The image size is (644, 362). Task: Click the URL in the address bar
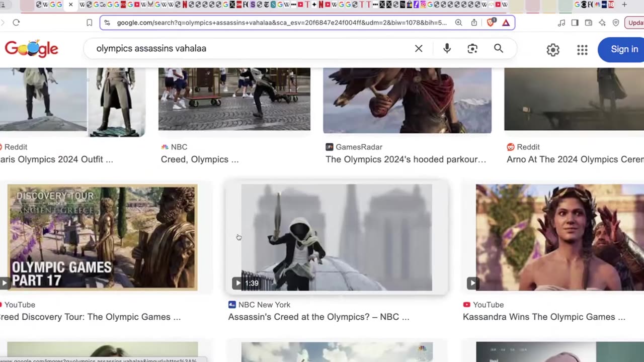coord(282,23)
